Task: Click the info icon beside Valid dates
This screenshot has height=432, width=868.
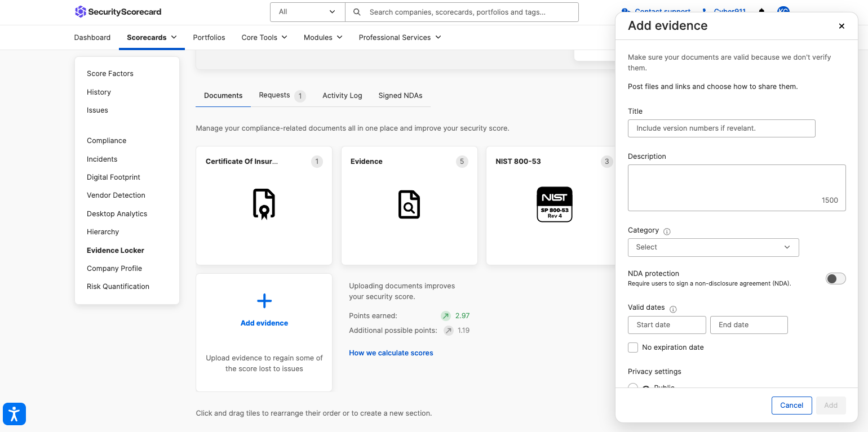Action: 673,309
